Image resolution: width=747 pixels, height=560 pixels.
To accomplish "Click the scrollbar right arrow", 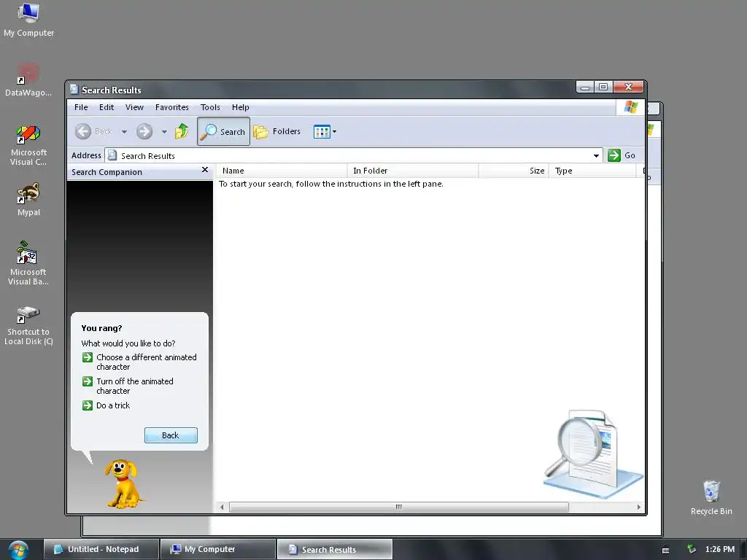I will tap(639, 507).
